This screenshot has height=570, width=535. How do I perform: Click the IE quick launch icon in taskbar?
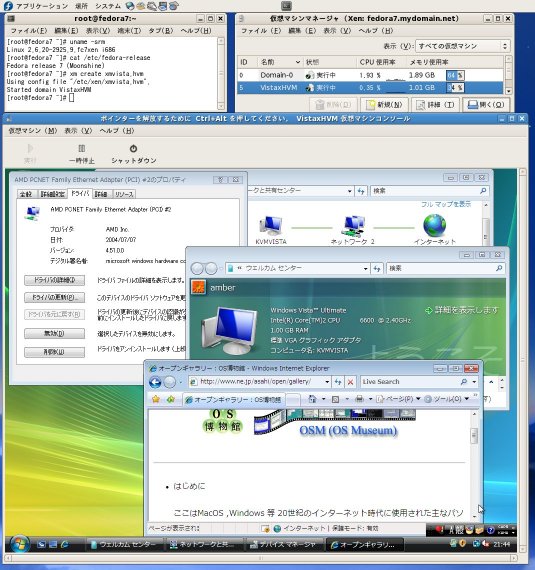[x=65, y=544]
